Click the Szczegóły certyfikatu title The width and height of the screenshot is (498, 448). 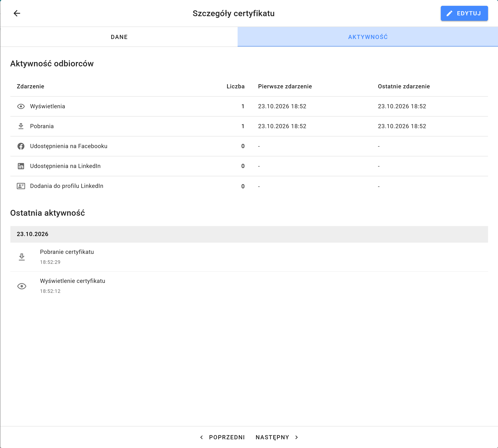pyautogui.click(x=233, y=13)
